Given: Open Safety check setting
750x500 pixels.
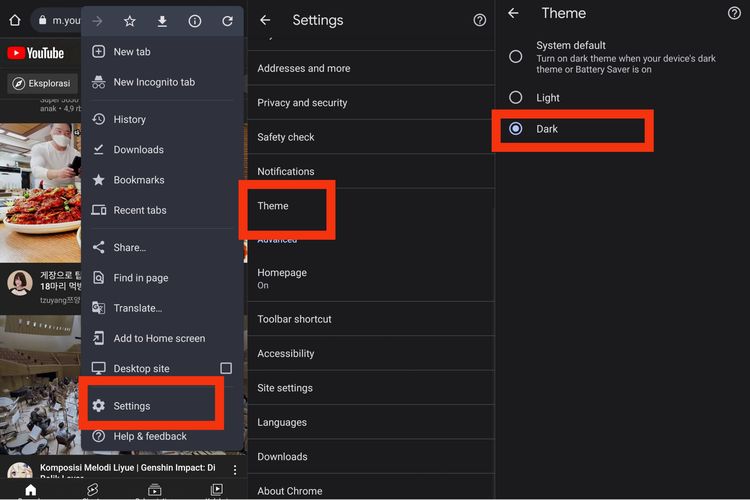Looking at the screenshot, I should pyautogui.click(x=371, y=137).
